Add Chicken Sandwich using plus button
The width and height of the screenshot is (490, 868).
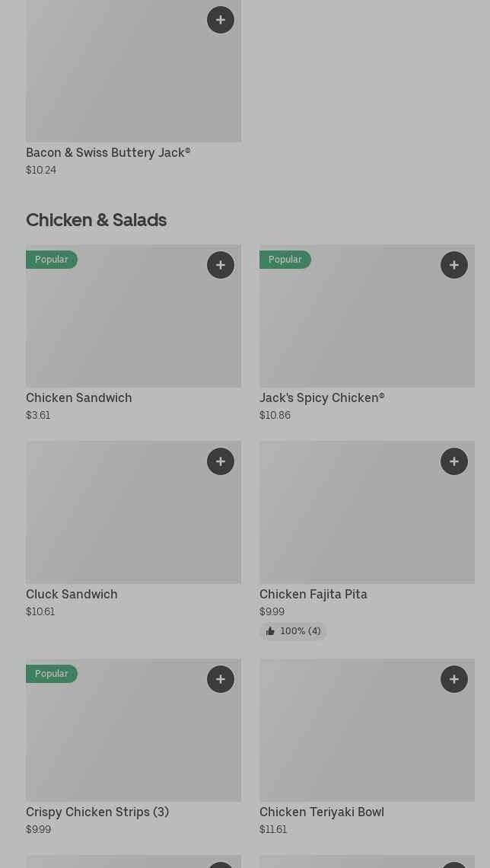pyautogui.click(x=221, y=265)
